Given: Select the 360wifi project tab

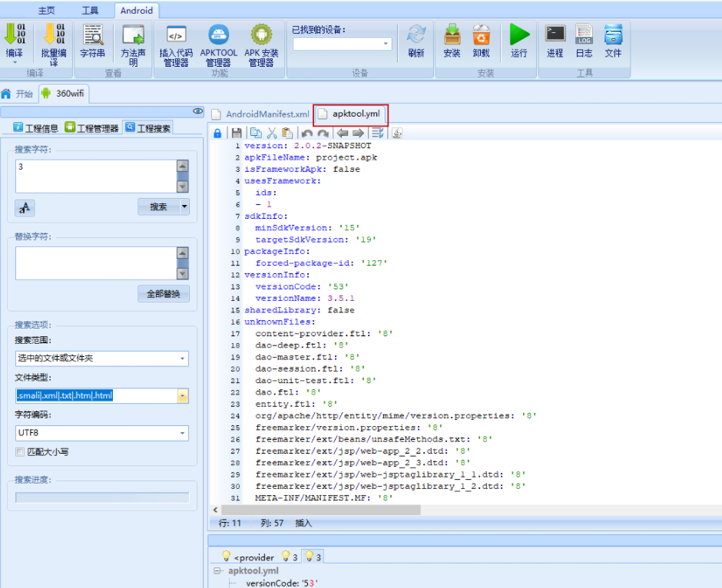Looking at the screenshot, I should (x=64, y=94).
